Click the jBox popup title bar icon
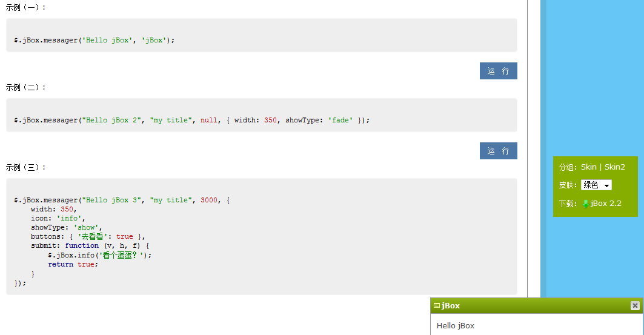Image resolution: width=644 pixels, height=335 pixels. 437,306
